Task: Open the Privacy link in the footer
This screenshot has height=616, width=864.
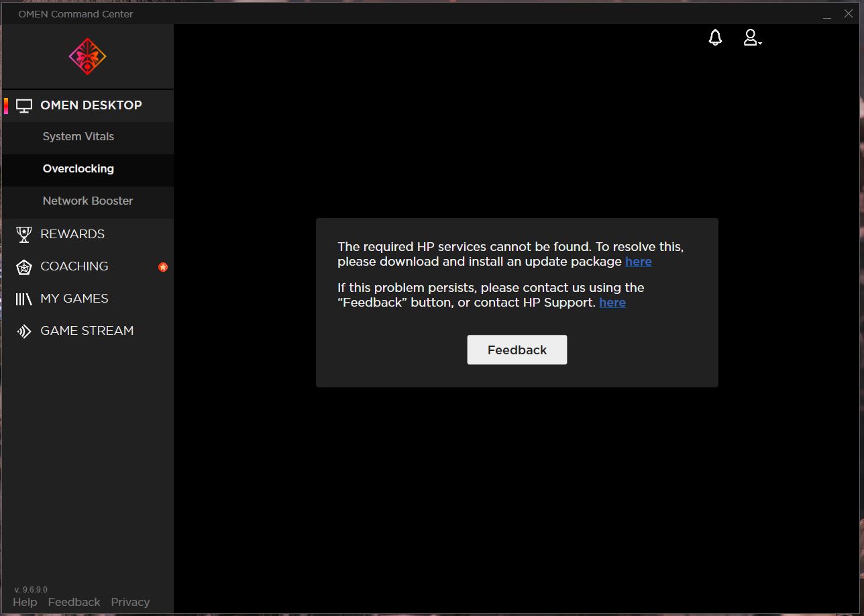Action: click(x=130, y=602)
